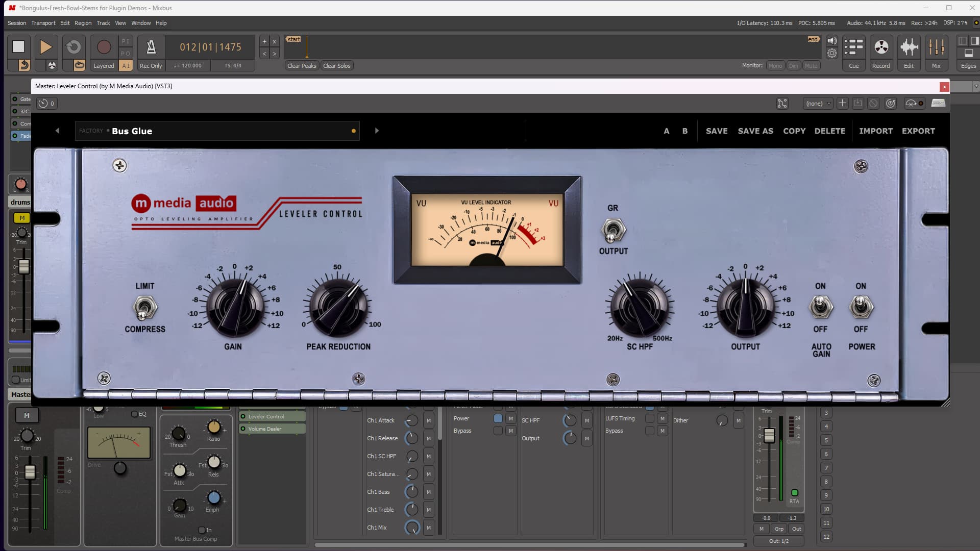Open the Rec Only dropdown
Image resolution: width=980 pixels, height=551 pixels.
(151, 65)
